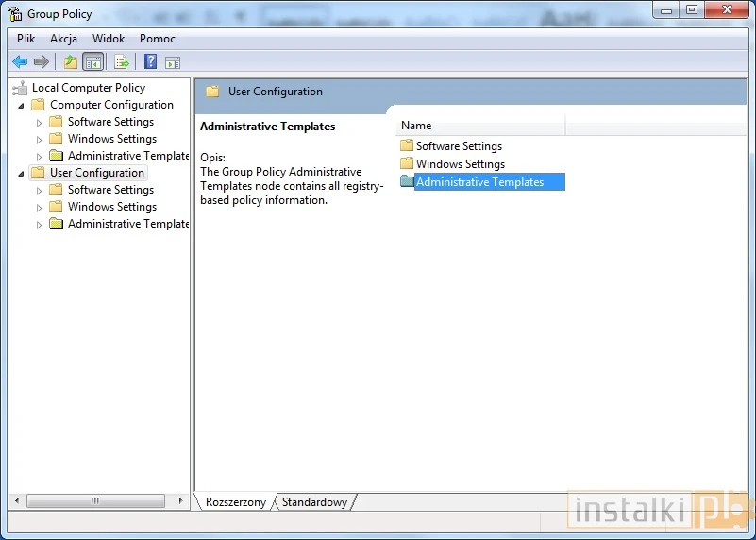Expand Windows Settings under User Configuration
Screen dimensions: 756x540
(40, 208)
